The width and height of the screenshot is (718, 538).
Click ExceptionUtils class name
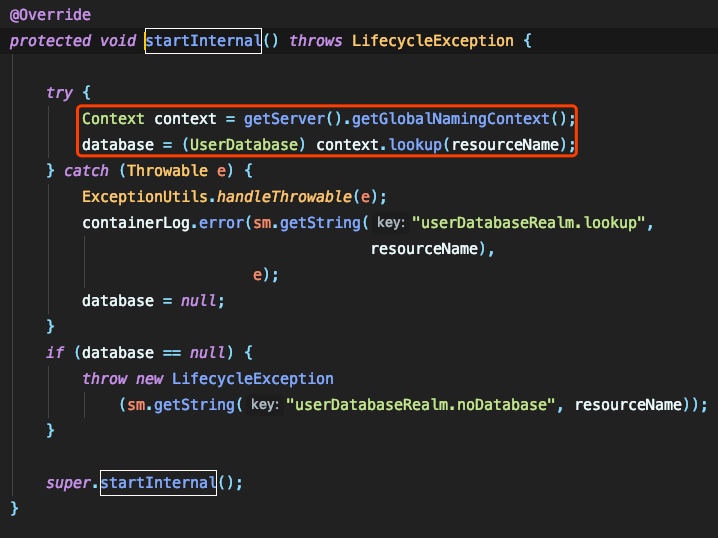tap(145, 197)
